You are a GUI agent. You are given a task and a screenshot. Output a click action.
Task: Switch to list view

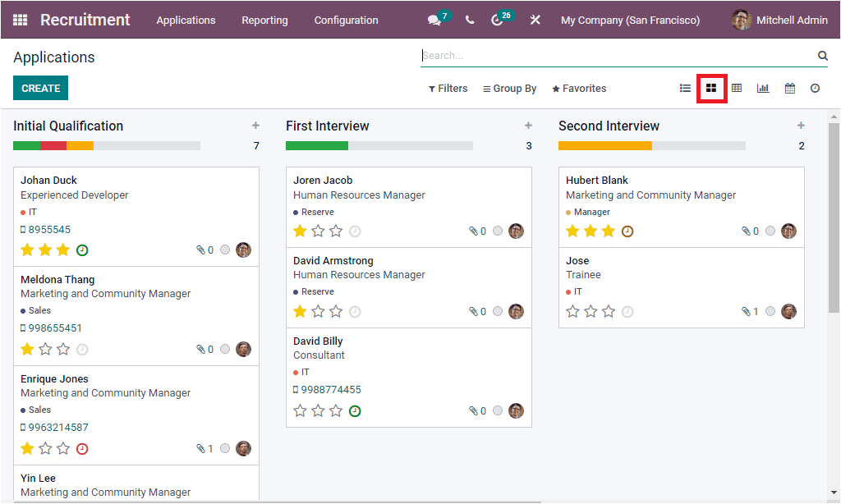(x=685, y=88)
